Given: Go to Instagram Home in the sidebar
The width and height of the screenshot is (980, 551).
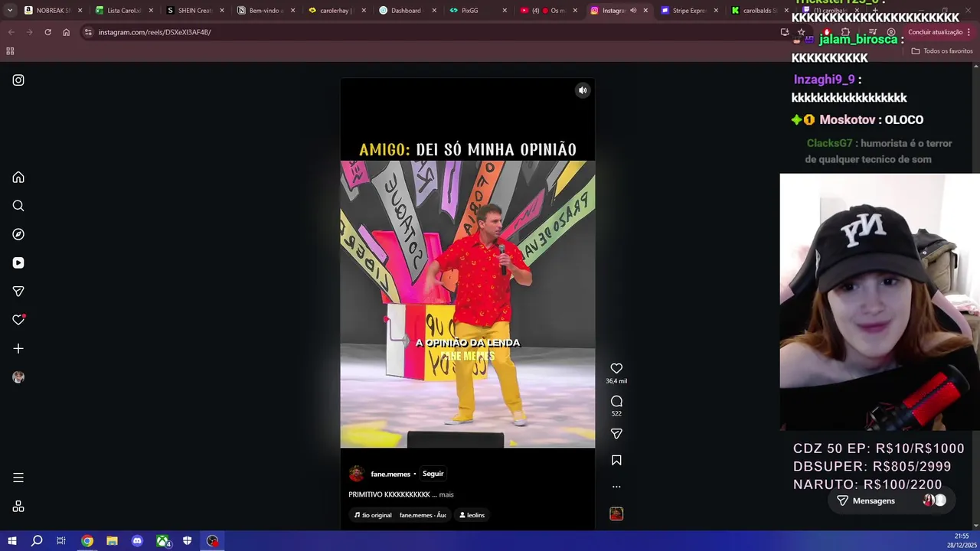Looking at the screenshot, I should 18,178.
